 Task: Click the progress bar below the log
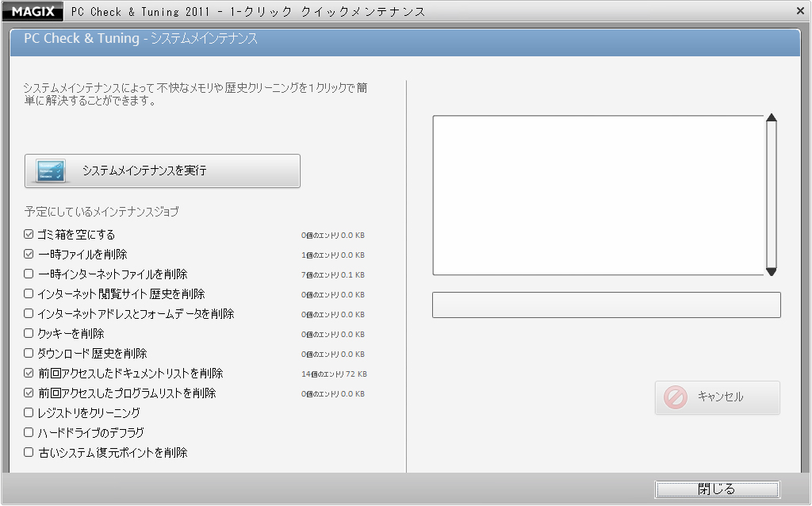pyautogui.click(x=607, y=305)
